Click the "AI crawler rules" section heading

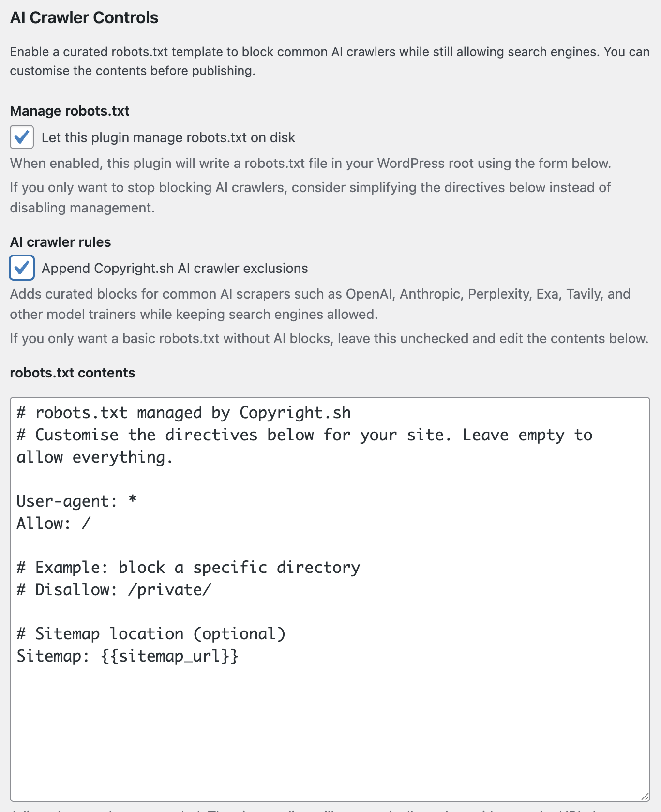click(60, 242)
